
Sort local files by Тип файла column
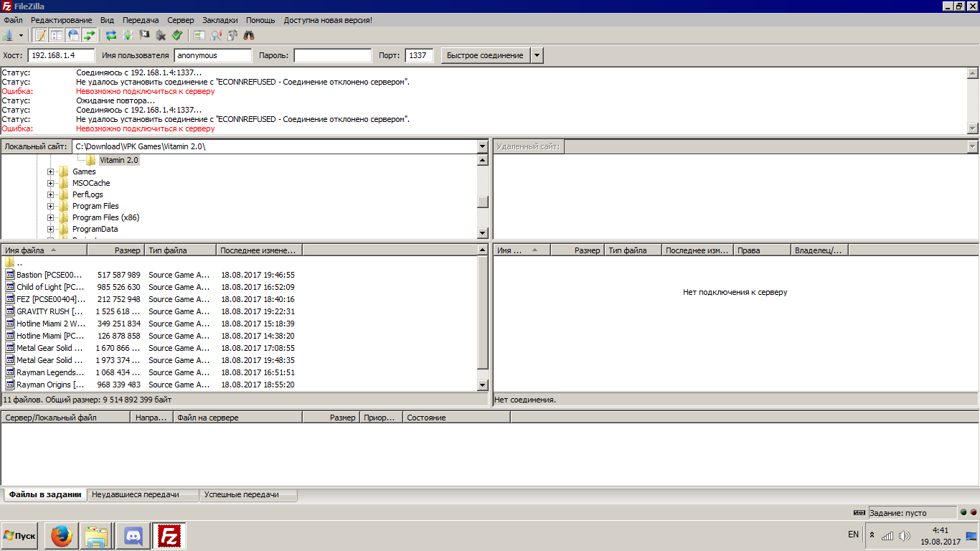tap(180, 250)
